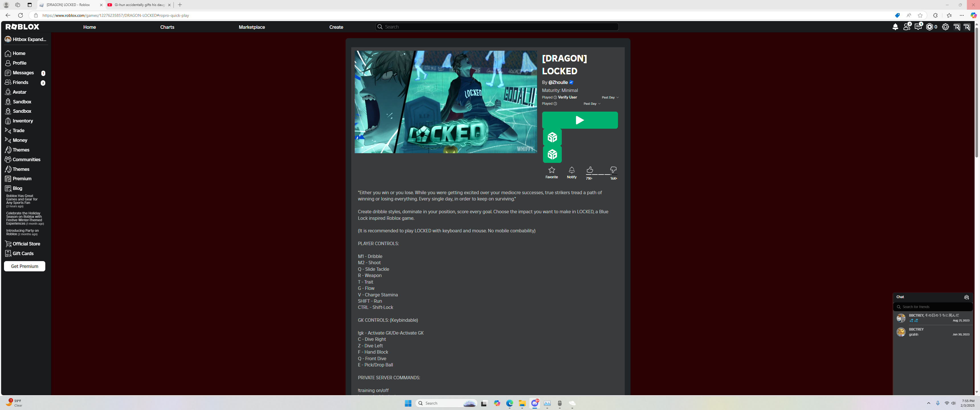Open Discord from the taskbar
This screenshot has width=980, height=410.
click(x=534, y=403)
